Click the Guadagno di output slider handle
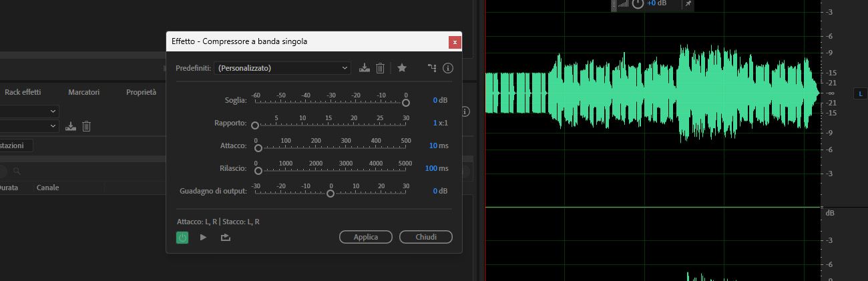 (331, 194)
